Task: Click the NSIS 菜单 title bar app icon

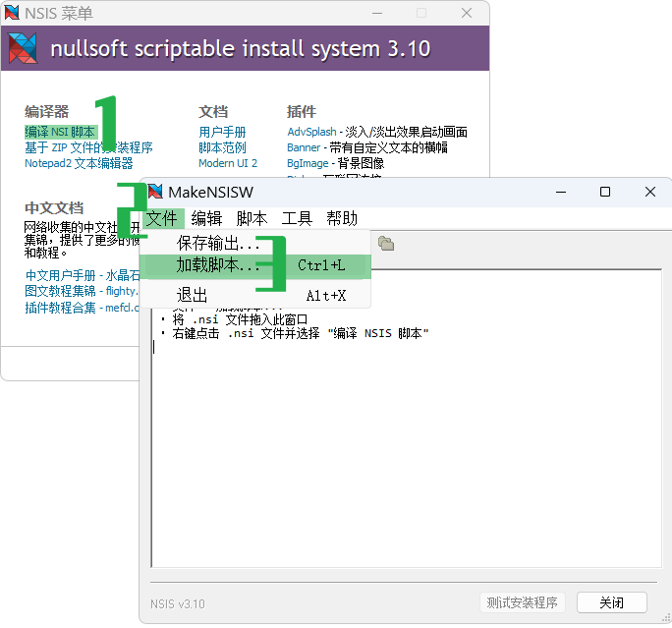Action: [x=12, y=13]
